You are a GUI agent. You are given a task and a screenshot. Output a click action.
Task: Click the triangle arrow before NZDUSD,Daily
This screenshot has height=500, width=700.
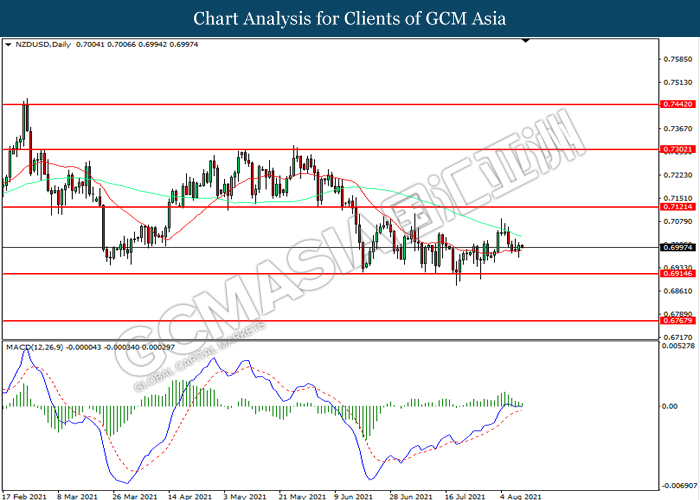point(9,46)
